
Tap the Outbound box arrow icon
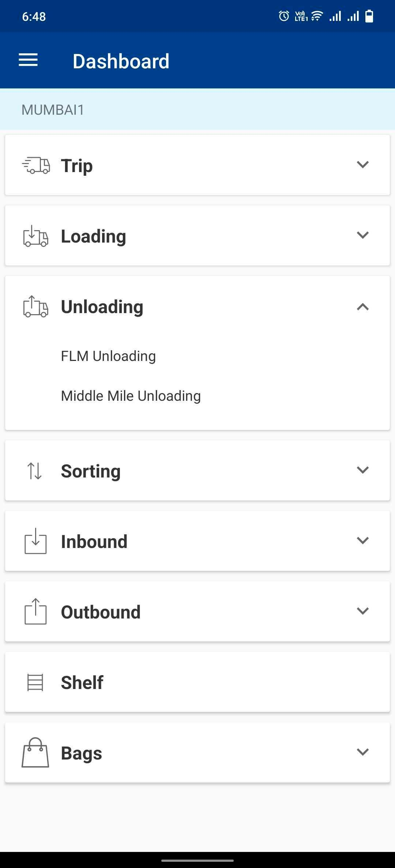[35, 612]
